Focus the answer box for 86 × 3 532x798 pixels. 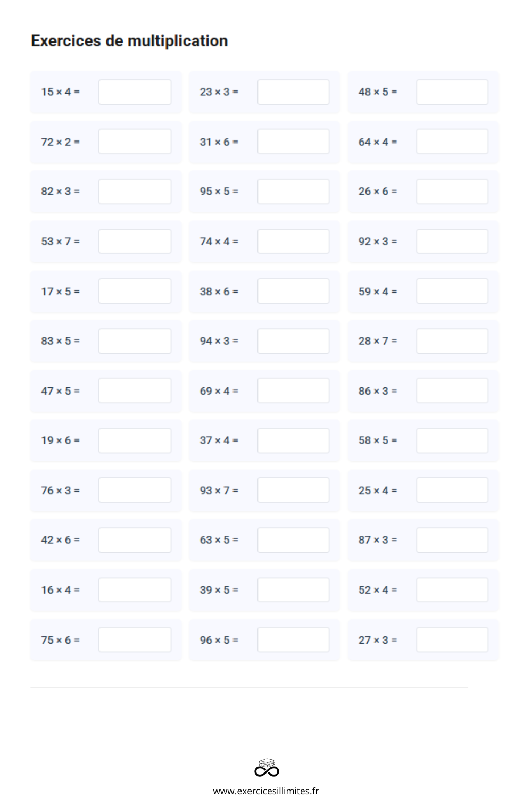pyautogui.click(x=452, y=390)
